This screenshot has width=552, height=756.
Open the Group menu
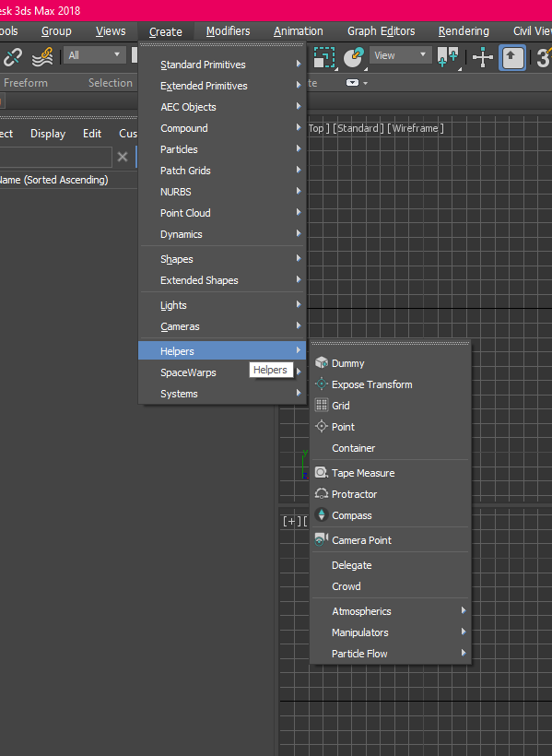[x=56, y=31]
